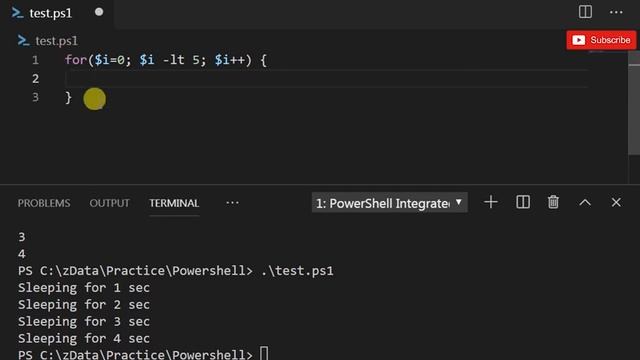Click the terminal cursor at the last prompt

tap(264, 353)
